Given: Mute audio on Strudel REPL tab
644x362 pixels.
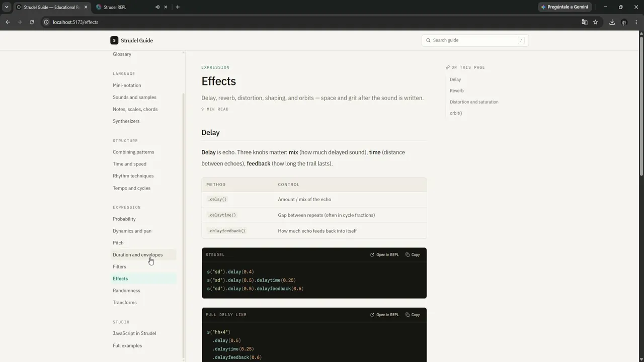Looking at the screenshot, I should [x=157, y=7].
